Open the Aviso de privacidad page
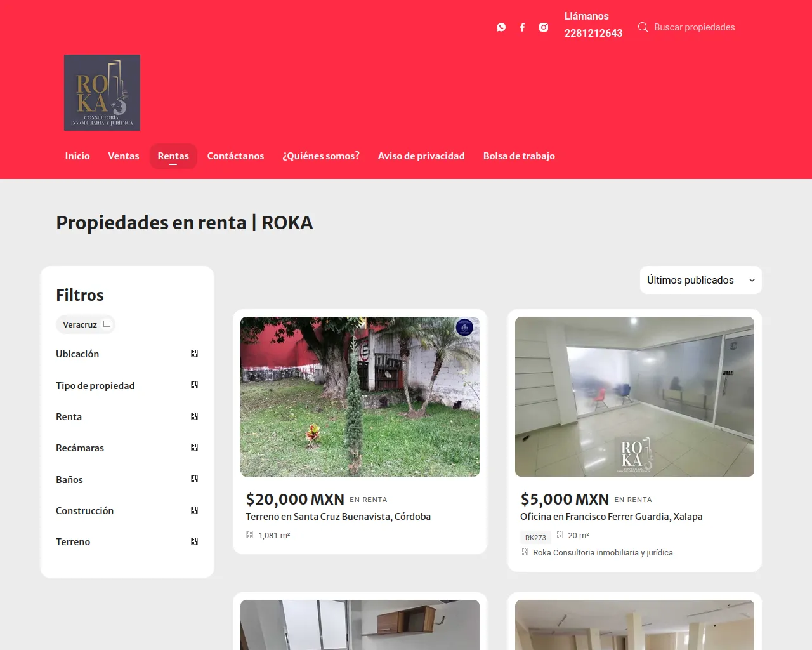The height and width of the screenshot is (650, 812). click(421, 156)
